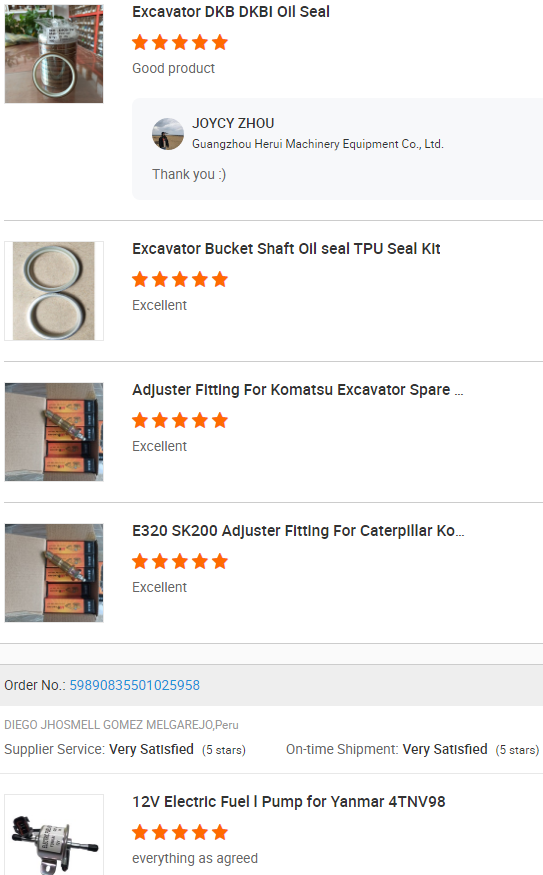Screen dimensions: 543x875
Task: Click the stars under DKB DKBI Oil Seal
Action: 180,42
